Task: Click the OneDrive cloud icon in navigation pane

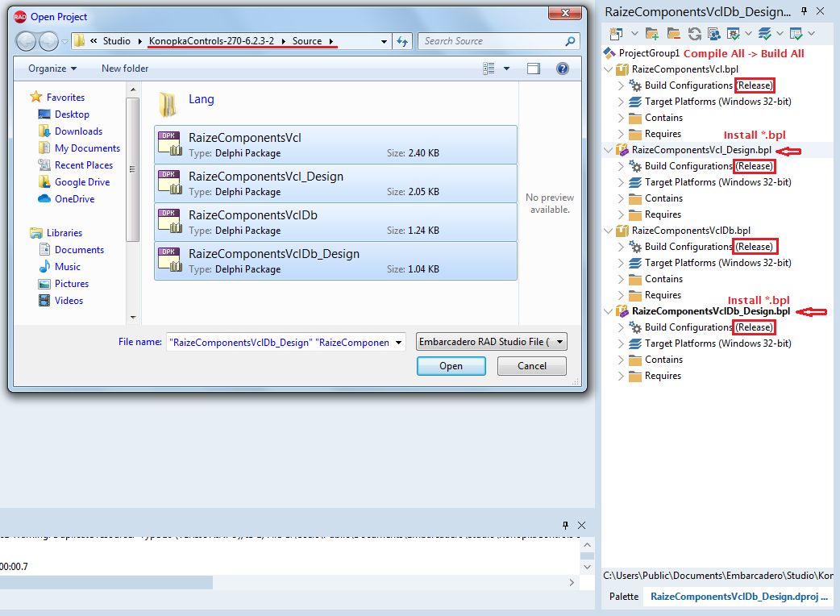Action: (44, 198)
